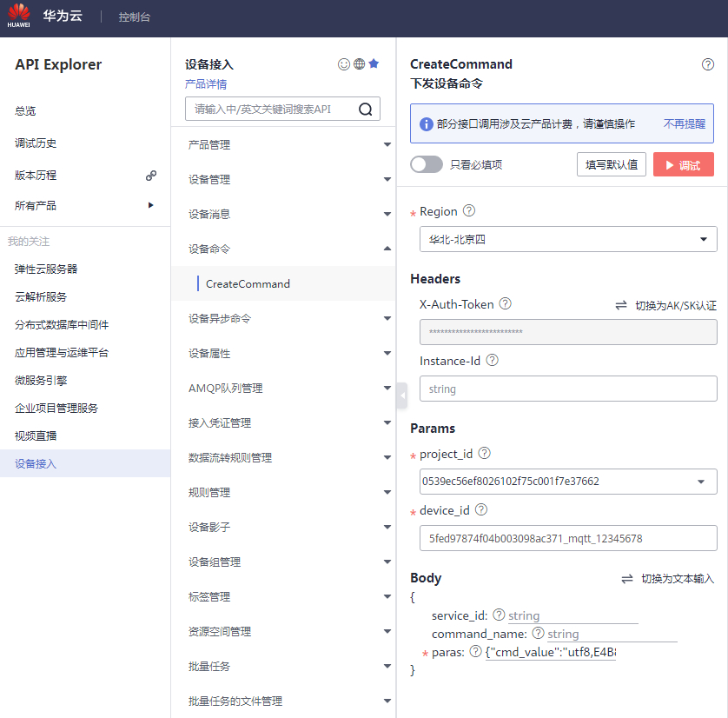Screen dimensions: 728x718
Task: Click the smiley feedback icon
Action: click(343, 64)
